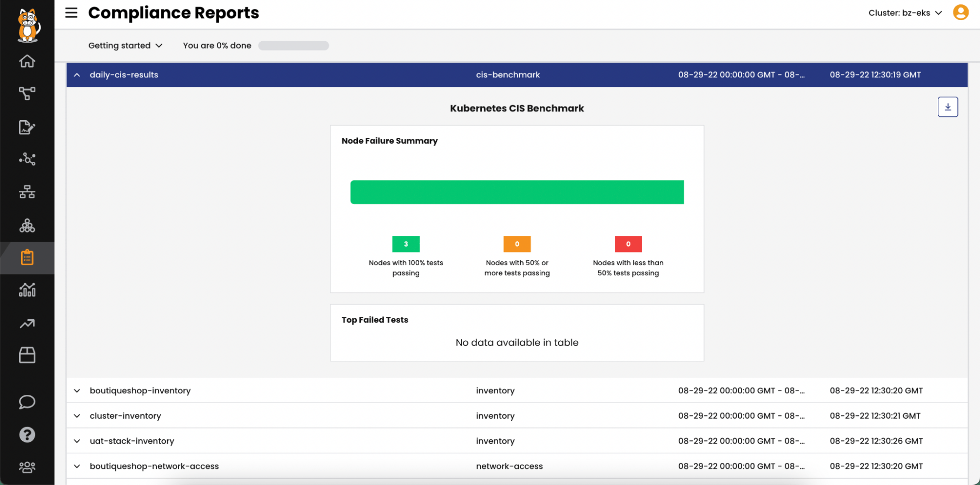The height and width of the screenshot is (485, 980).
Task: Open the Managed Clusters icon
Action: [x=27, y=225]
